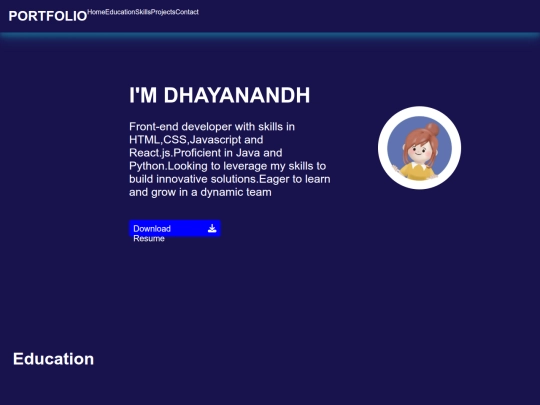
Task: Open the Home nav link
Action: pyautogui.click(x=96, y=12)
